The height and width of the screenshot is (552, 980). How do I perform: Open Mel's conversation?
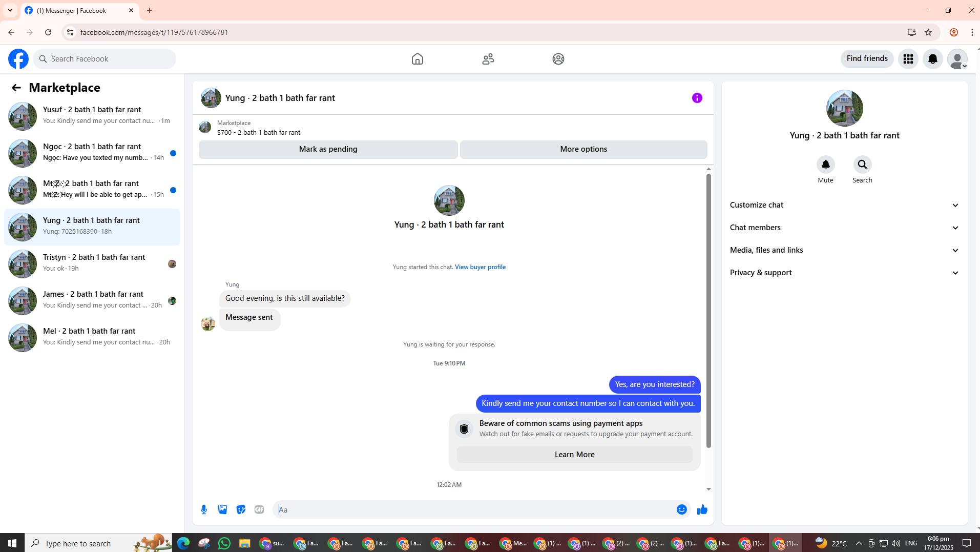tap(92, 337)
